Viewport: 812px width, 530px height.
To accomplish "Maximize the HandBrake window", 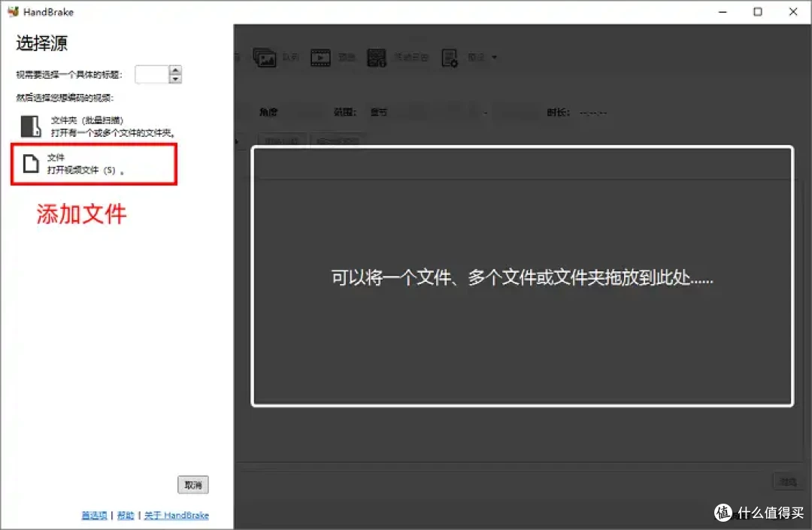I will click(x=758, y=11).
